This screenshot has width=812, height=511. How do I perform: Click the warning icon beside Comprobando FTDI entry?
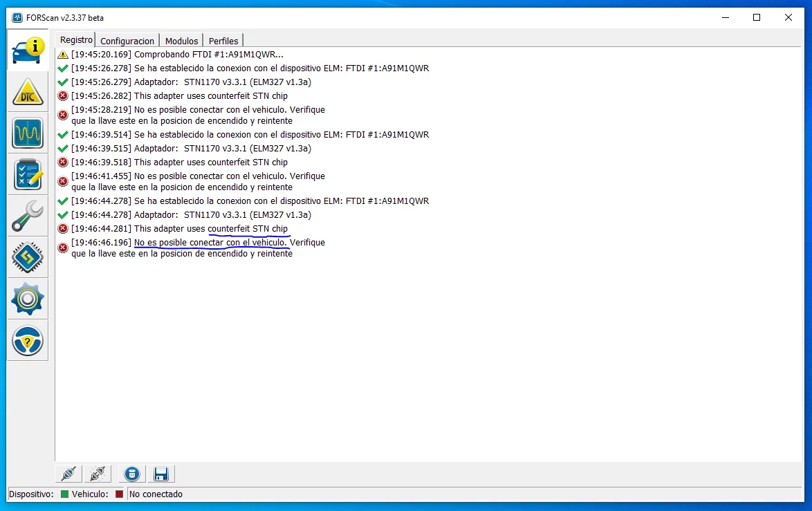[x=63, y=55]
